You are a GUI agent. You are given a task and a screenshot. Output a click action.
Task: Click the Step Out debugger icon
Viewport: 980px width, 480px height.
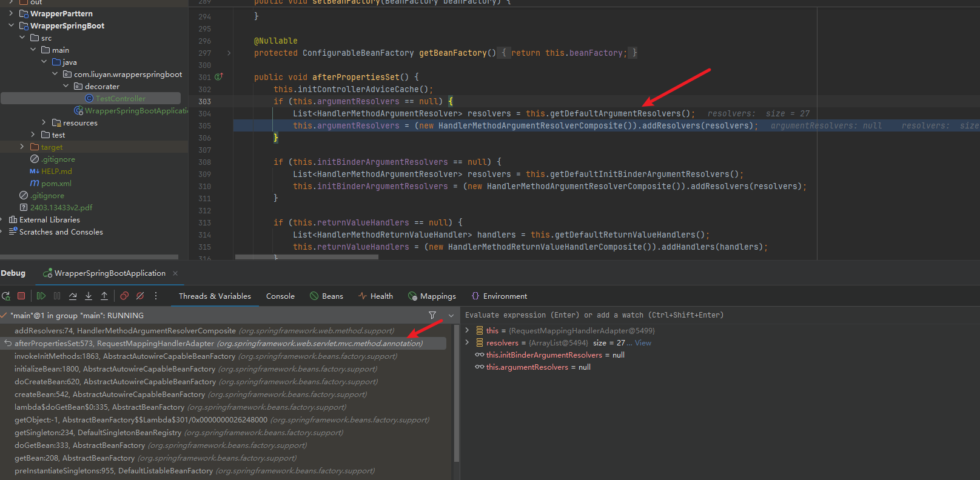pos(104,296)
